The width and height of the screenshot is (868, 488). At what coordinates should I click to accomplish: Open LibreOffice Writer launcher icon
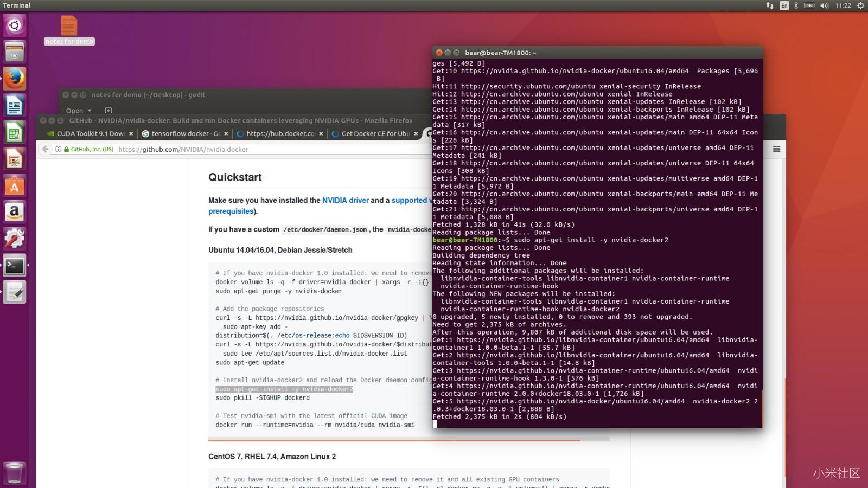(x=15, y=105)
